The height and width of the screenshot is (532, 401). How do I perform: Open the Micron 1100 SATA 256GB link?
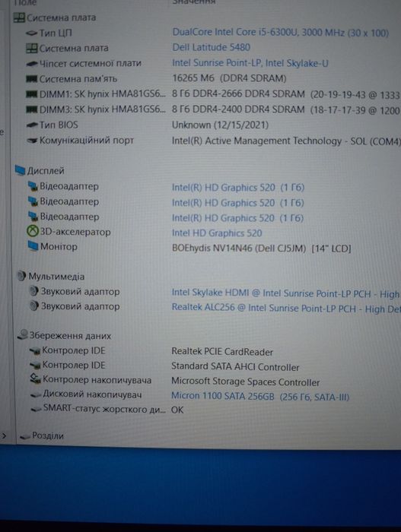coord(260,396)
